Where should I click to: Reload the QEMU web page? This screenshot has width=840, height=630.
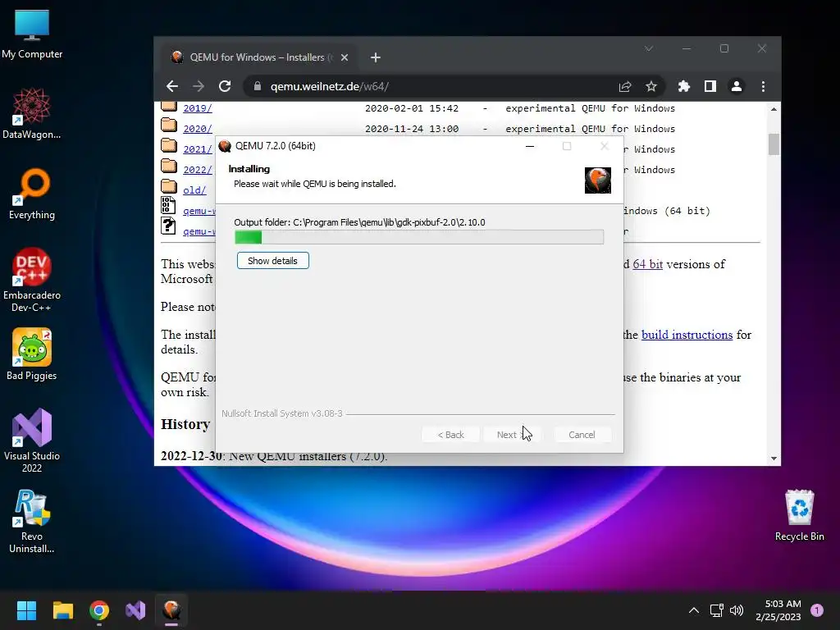click(225, 86)
